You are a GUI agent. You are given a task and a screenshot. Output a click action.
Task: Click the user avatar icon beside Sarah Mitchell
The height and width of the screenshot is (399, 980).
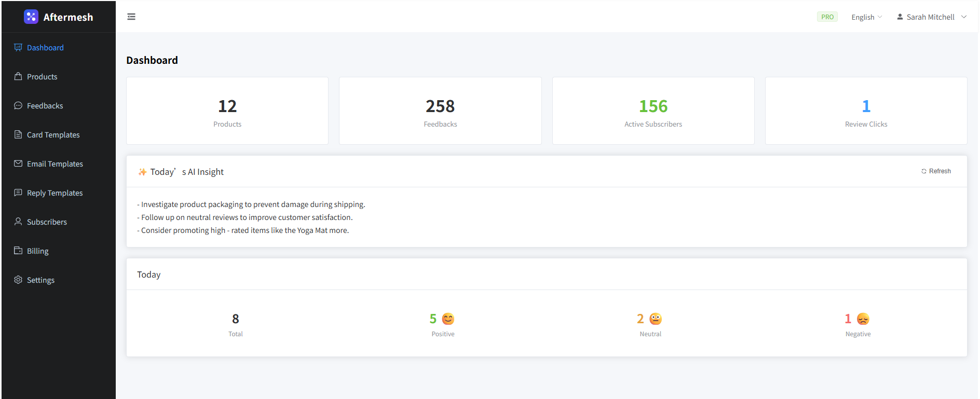point(900,17)
